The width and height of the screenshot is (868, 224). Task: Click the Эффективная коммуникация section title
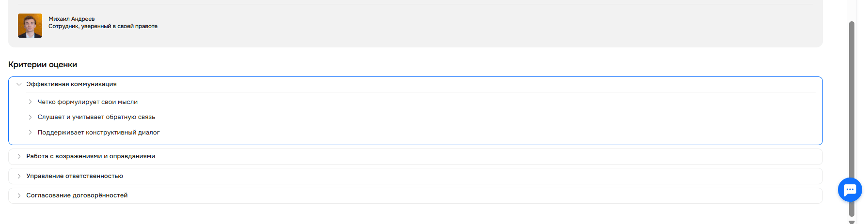(71, 84)
